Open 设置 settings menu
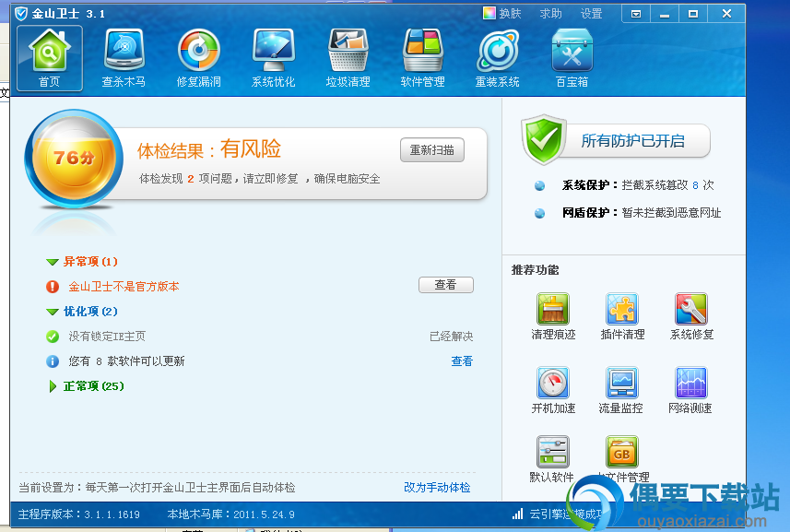 tap(592, 14)
